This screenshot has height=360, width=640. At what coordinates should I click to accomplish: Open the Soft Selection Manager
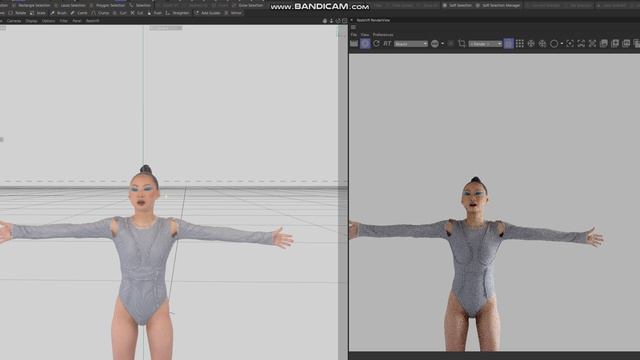(498, 5)
